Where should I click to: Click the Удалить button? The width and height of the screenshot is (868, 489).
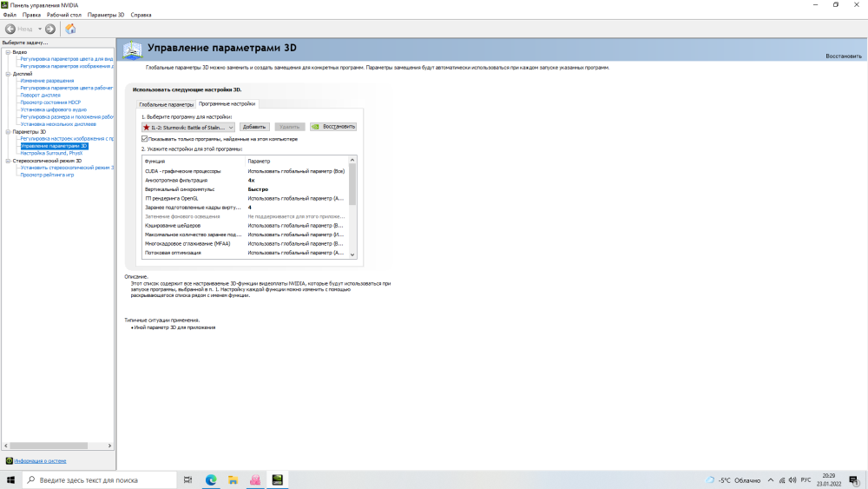[290, 127]
